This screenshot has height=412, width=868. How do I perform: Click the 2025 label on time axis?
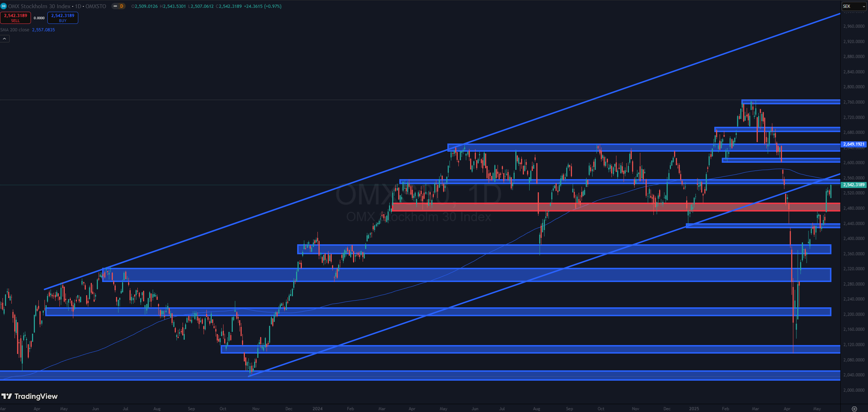694,409
